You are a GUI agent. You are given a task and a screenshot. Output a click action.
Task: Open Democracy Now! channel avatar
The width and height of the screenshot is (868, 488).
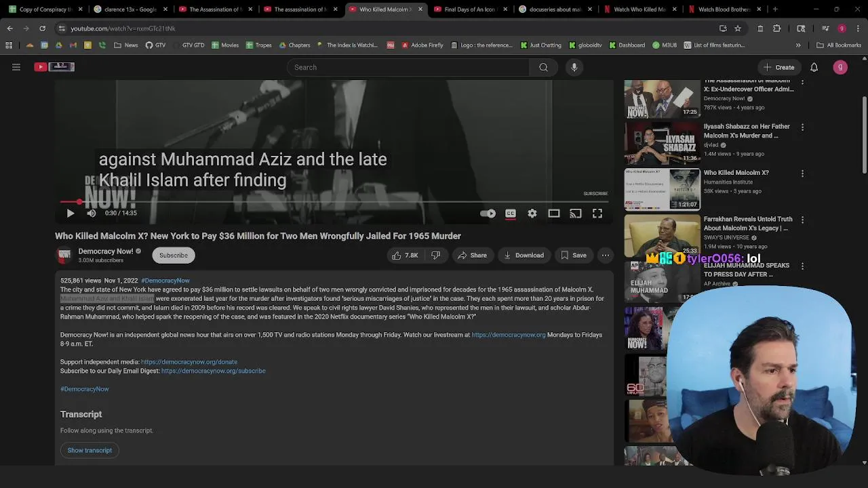pos(64,255)
